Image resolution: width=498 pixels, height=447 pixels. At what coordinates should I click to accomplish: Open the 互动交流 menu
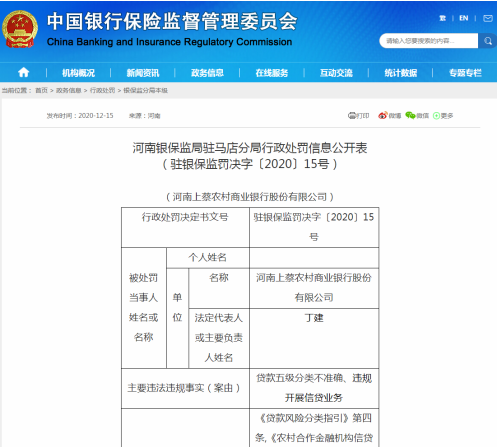click(336, 73)
